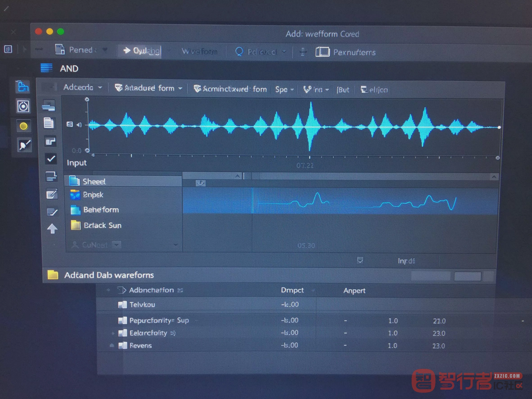Select the blue folder tool in left sidebar
The width and height of the screenshot is (532, 399).
[x=23, y=87]
